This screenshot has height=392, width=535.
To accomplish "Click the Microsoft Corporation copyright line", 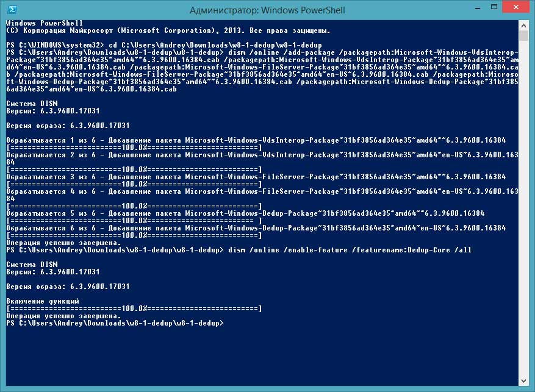I will pyautogui.click(x=168, y=30).
